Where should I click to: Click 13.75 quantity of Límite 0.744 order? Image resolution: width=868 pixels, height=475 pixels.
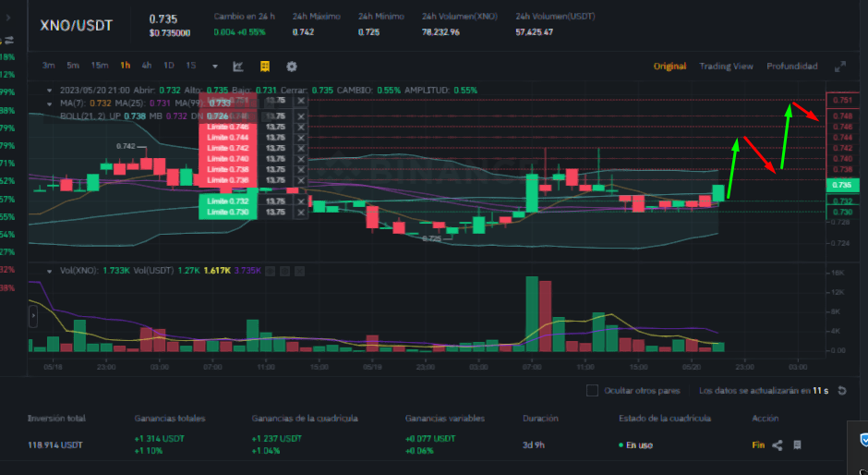click(x=276, y=138)
